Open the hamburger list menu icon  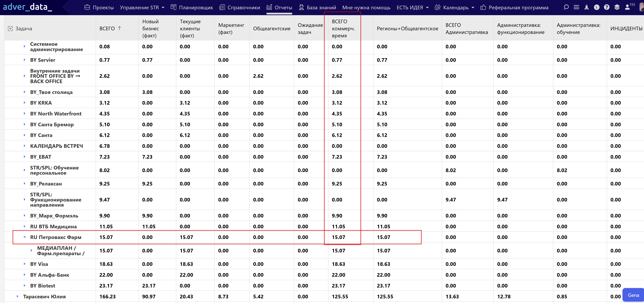click(x=576, y=7)
